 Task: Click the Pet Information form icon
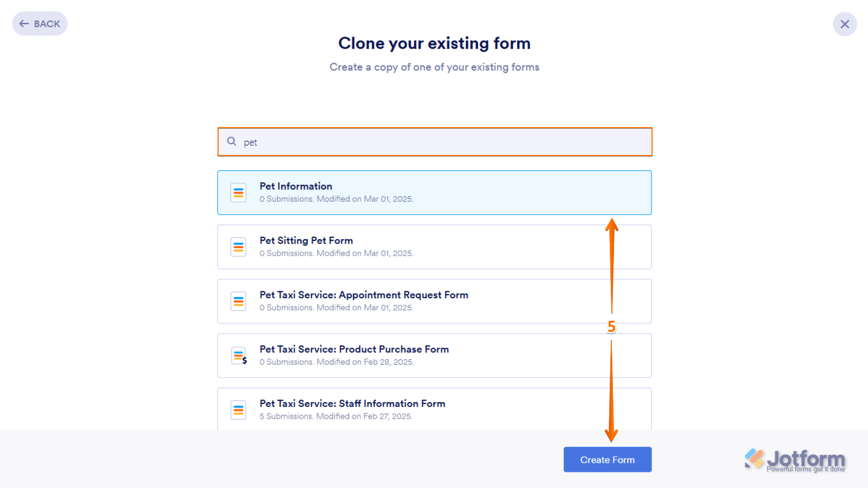(238, 193)
